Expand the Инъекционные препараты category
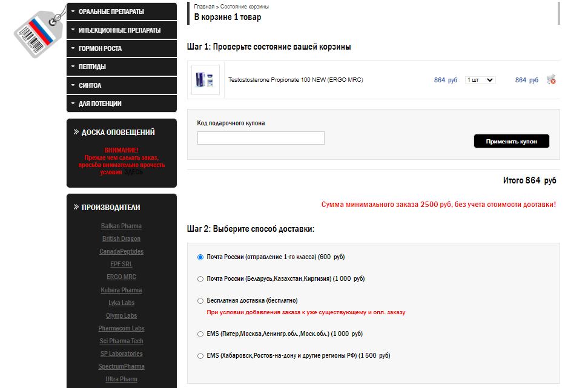The width and height of the screenshot is (588, 388). [x=121, y=30]
